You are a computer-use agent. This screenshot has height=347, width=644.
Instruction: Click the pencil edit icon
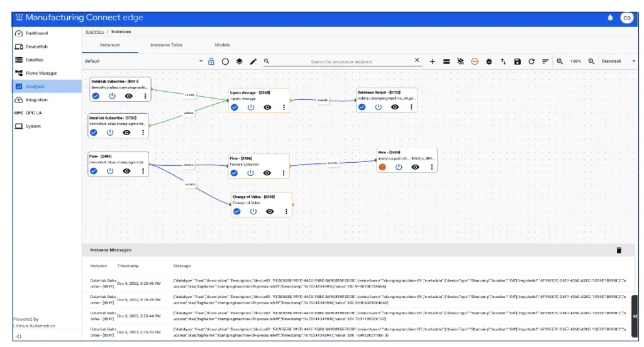pos(253,62)
